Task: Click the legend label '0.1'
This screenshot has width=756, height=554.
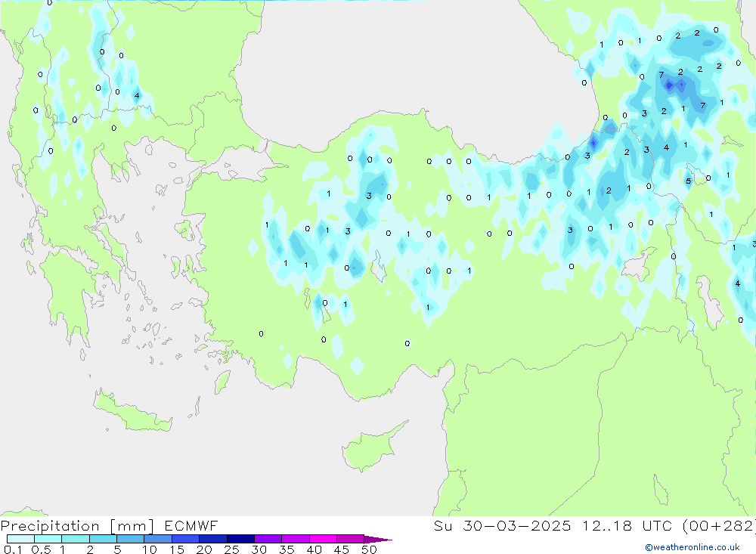Action: (x=13, y=549)
